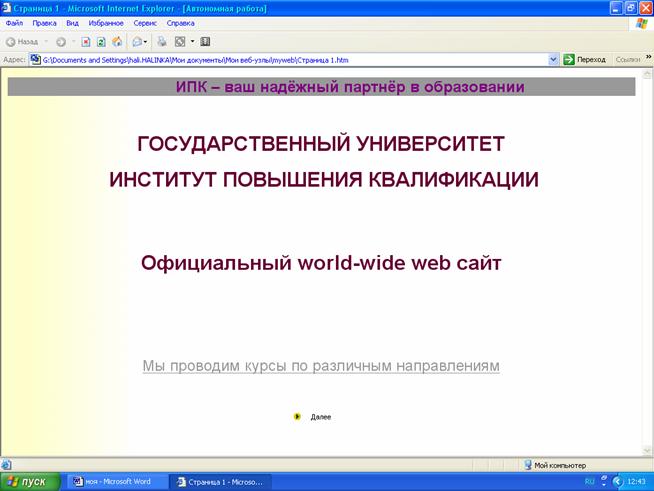Viewport: 654px width, 491px height.
Task: Click the rightmost toolbar icon after Edit
Action: coord(205,42)
